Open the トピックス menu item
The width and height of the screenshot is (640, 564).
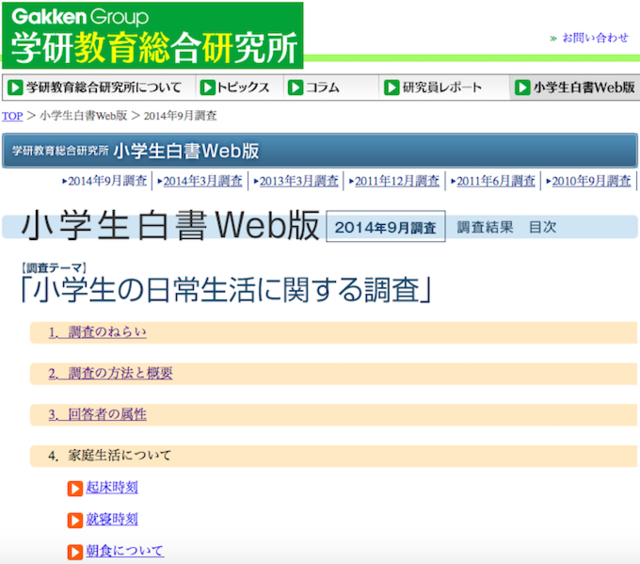[243, 87]
